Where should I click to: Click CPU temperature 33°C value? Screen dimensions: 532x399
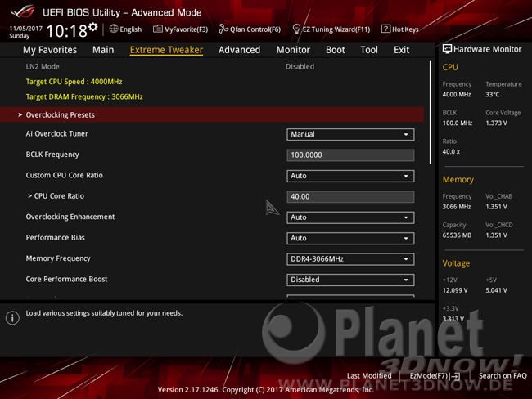click(x=492, y=95)
